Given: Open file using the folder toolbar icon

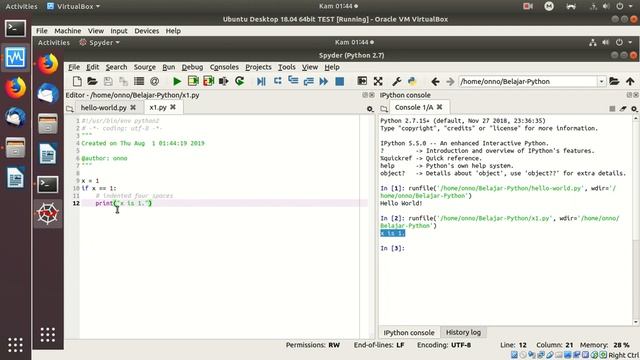Looking at the screenshot, I should [92, 81].
